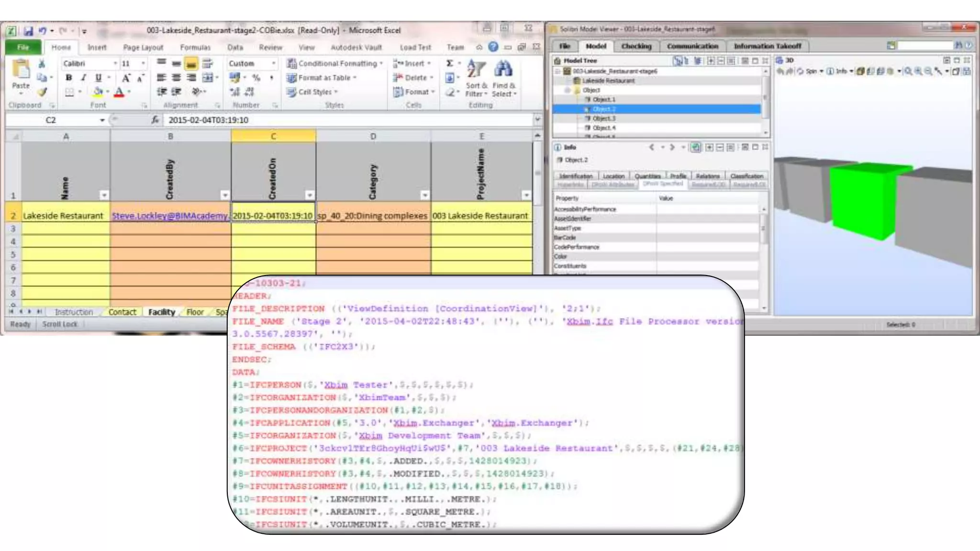Select Object.3 in the Model Tree
Viewport: 980px width, 551px height.
pyautogui.click(x=603, y=118)
